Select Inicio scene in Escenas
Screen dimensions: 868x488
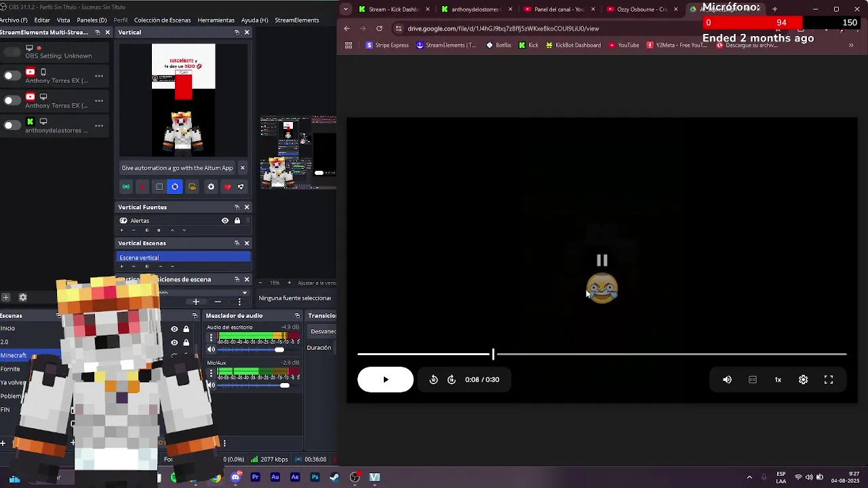[7, 328]
